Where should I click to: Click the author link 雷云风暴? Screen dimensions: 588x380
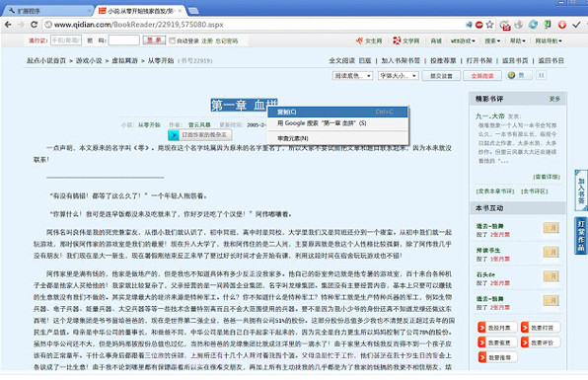(199, 125)
